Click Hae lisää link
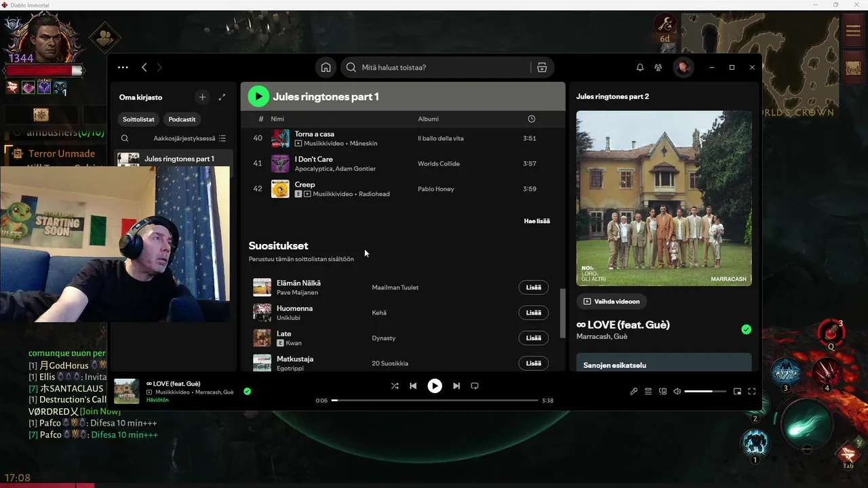 (x=537, y=221)
